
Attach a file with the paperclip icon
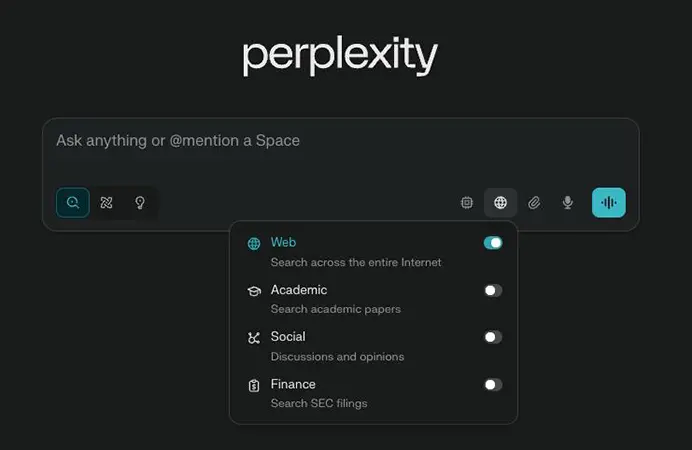(534, 202)
